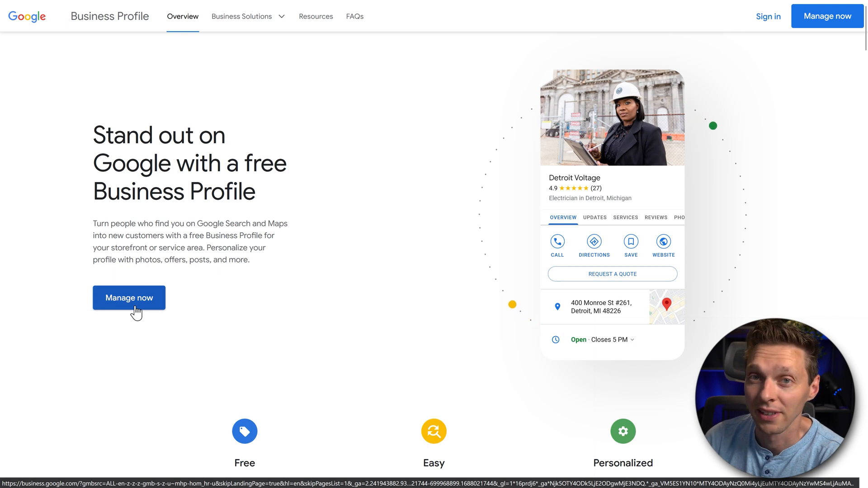Click the Detroit Voltage business name
The image size is (868, 488).
click(575, 178)
